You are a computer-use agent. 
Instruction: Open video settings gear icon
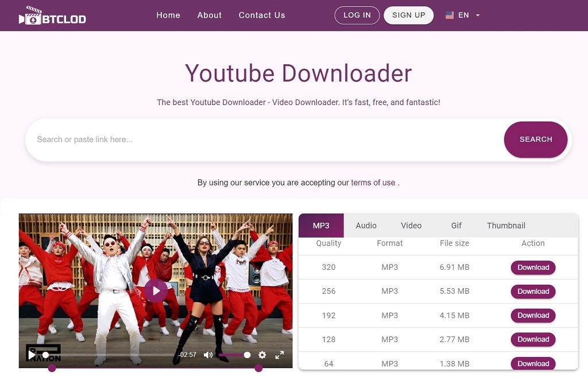(x=262, y=355)
